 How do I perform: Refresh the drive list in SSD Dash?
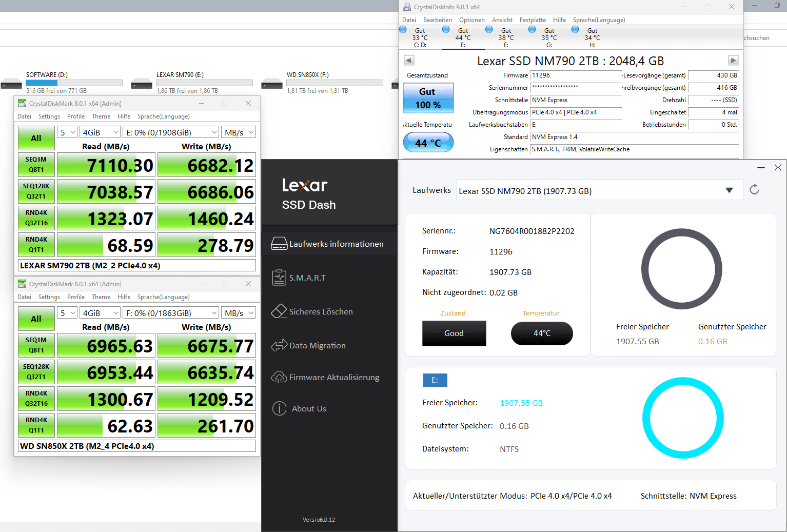pos(754,189)
